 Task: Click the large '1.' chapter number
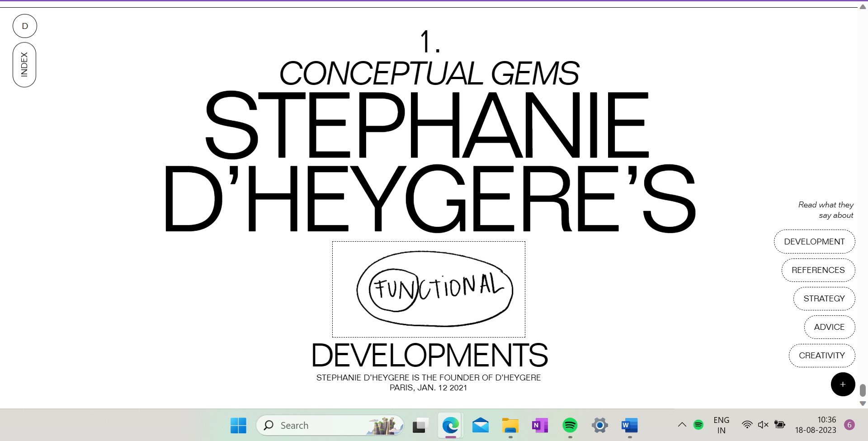pos(429,42)
